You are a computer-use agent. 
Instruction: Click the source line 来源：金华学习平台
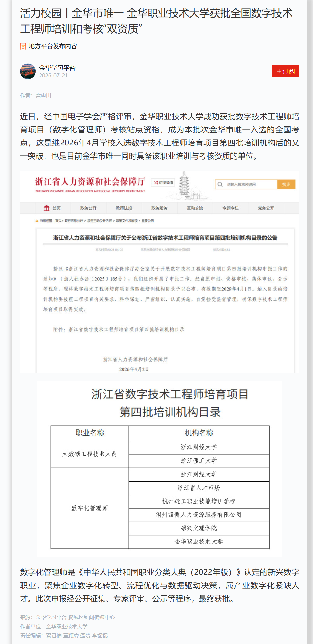[68, 617]
